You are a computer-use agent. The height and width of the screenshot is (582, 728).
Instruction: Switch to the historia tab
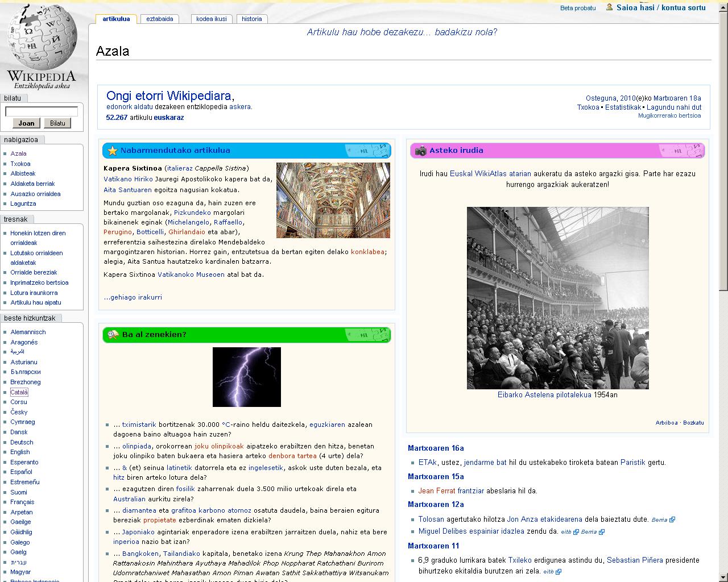[251, 19]
